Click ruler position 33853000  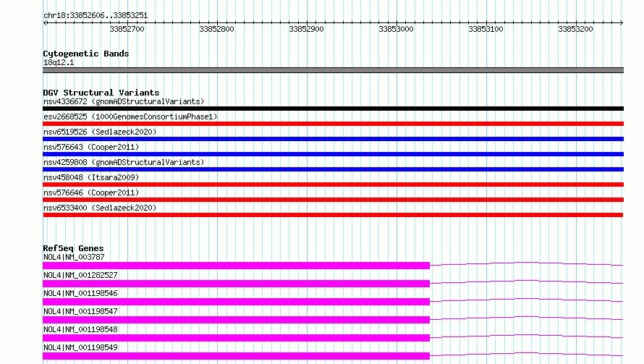tap(396, 29)
